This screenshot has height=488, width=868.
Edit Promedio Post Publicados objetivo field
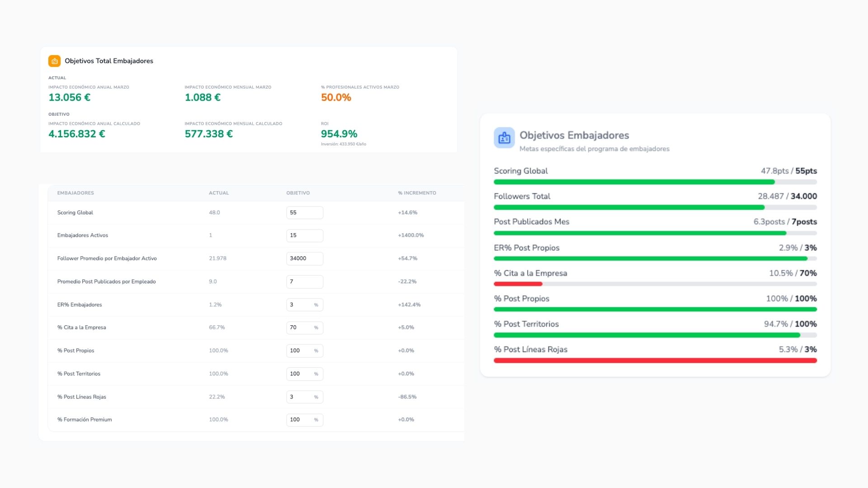coord(305,282)
